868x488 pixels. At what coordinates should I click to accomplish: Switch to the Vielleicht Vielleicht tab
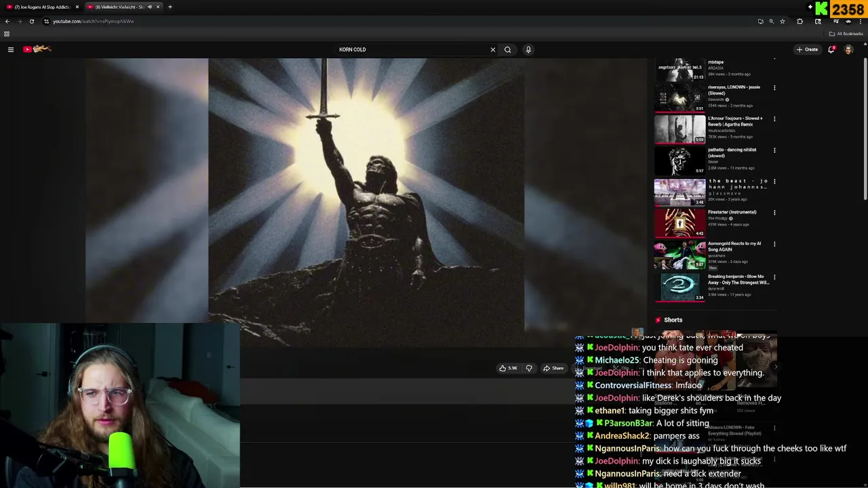pyautogui.click(x=122, y=7)
